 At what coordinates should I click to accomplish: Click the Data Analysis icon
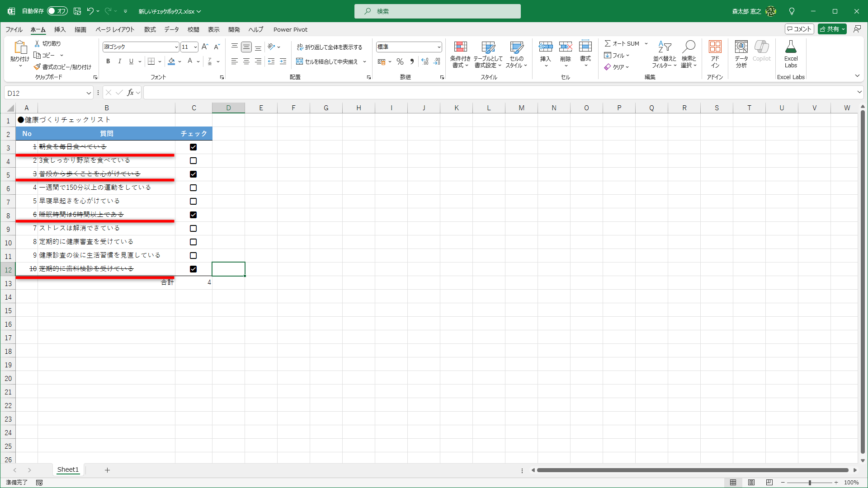click(x=741, y=47)
